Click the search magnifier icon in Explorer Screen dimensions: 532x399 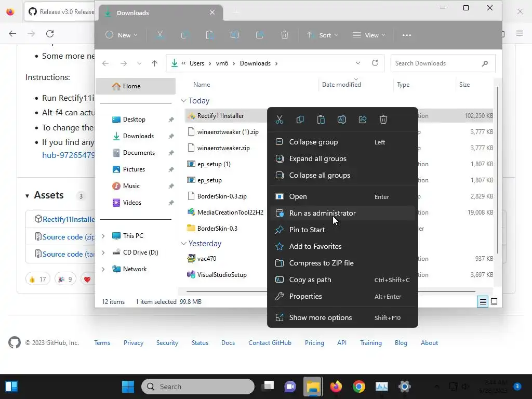click(485, 63)
